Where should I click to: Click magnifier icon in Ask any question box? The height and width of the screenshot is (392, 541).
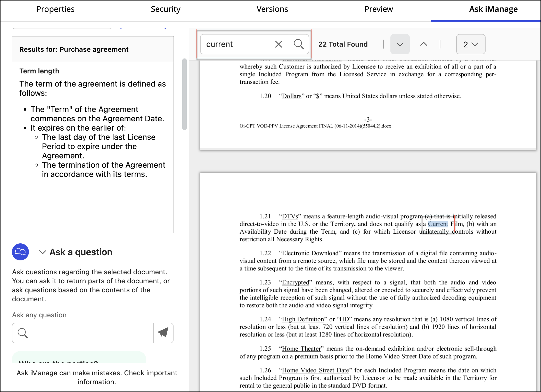click(23, 333)
